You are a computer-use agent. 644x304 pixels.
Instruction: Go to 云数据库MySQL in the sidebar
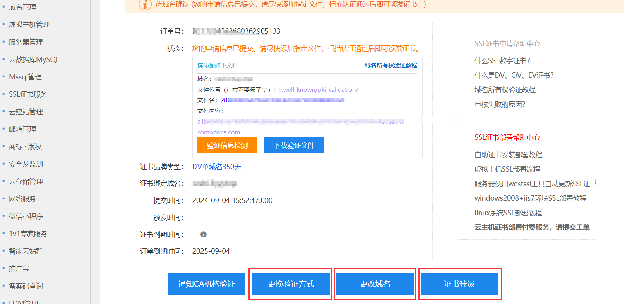34,59
